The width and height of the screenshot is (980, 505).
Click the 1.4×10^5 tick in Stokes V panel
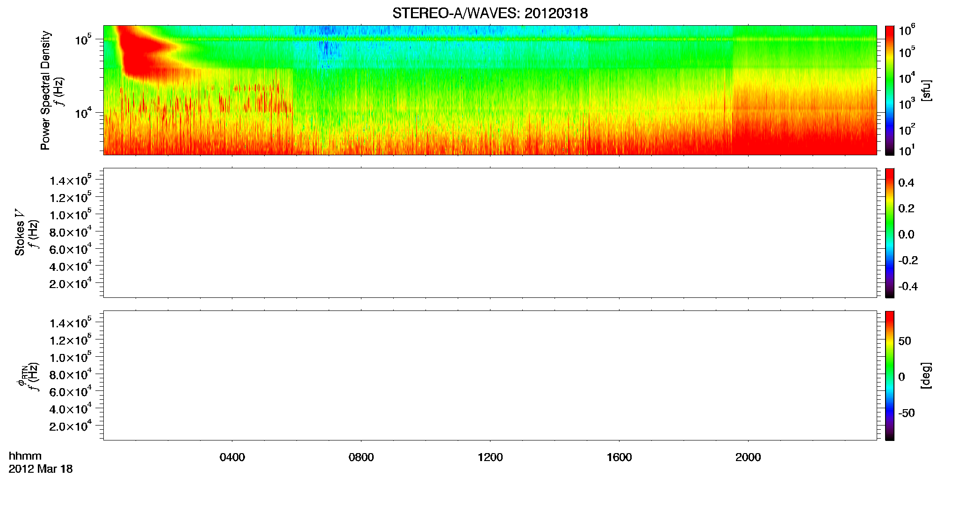(x=70, y=180)
